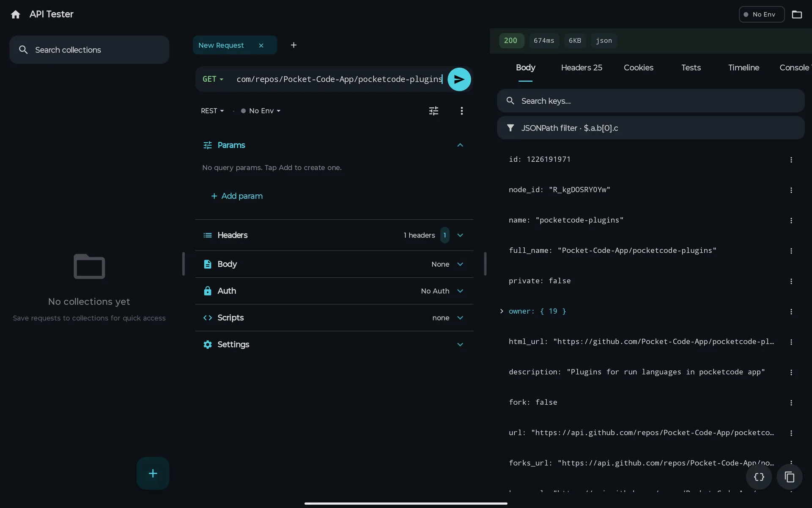
Task: Open the No Env dropdown under the URL
Action: [x=261, y=111]
